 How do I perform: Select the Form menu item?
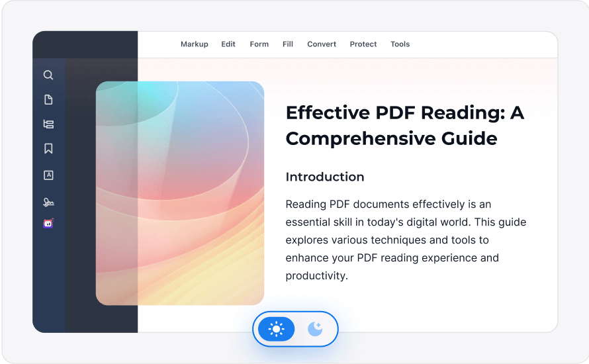(x=259, y=44)
